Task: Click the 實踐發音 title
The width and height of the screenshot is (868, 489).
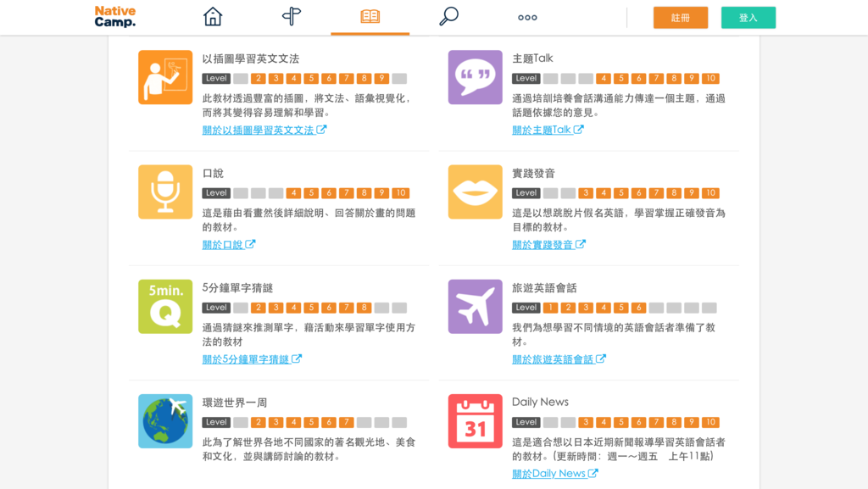Action: [534, 173]
